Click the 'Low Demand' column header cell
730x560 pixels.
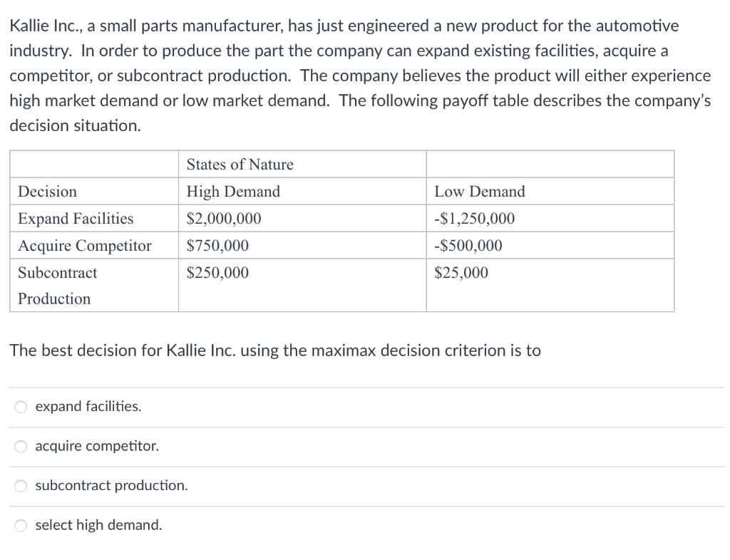click(x=480, y=191)
